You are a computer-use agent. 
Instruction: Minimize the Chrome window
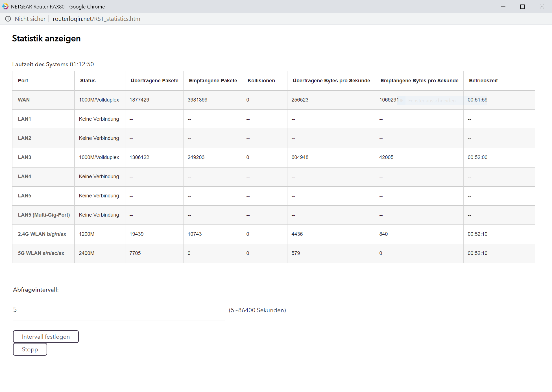503,6
